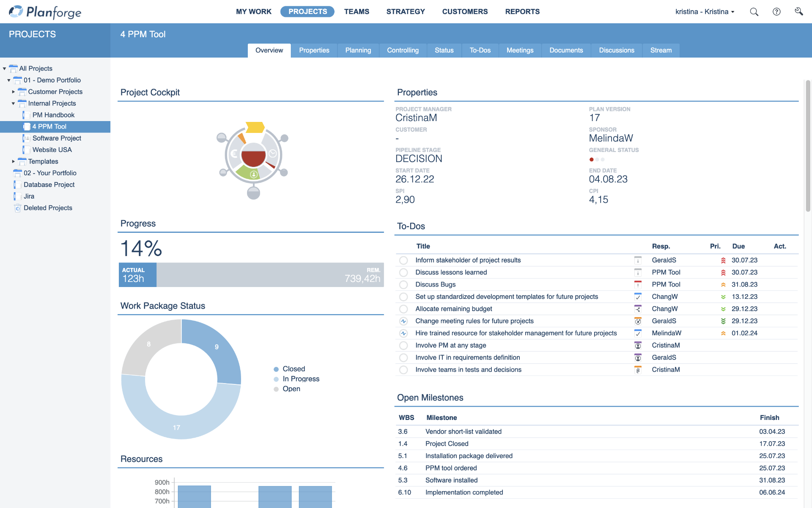Mark 'Inform stakeholder of project results' done

403,260
